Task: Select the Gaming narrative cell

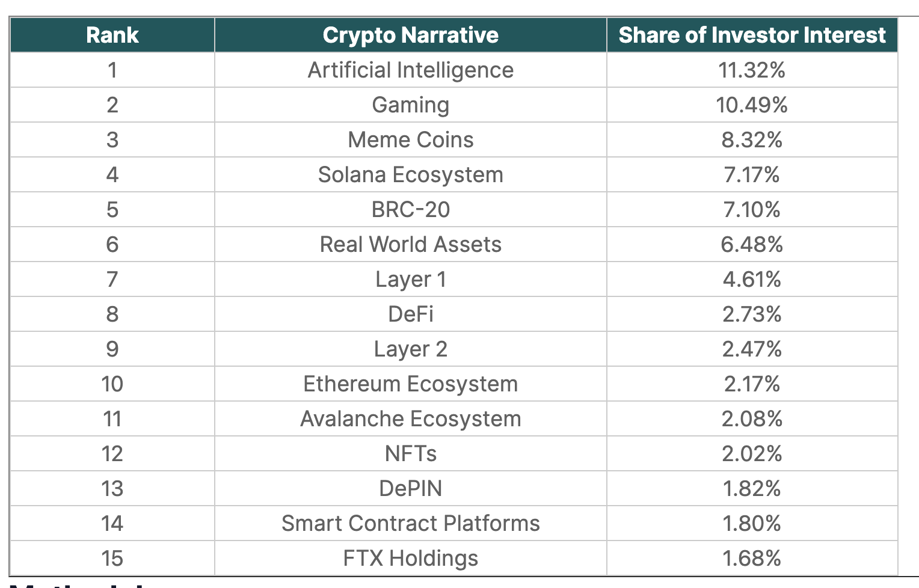Action: pyautogui.click(x=410, y=105)
